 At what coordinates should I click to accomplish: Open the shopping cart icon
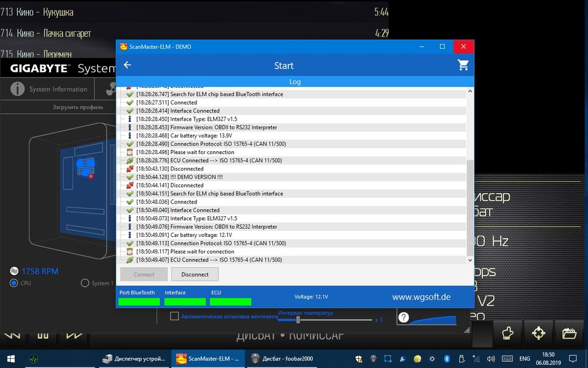click(x=463, y=66)
